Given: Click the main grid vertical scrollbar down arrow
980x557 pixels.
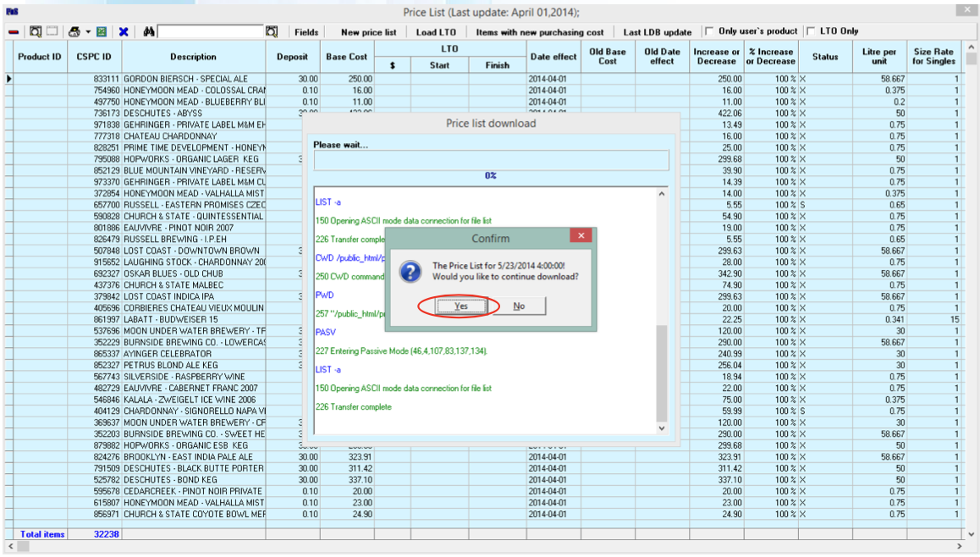Looking at the screenshot, I should 971,534.
